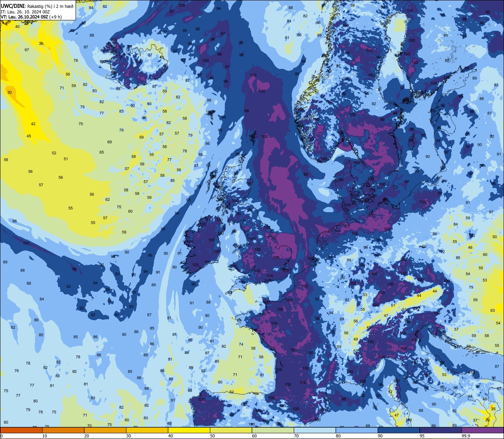This screenshot has height=439, width=504.
Task: Click the map value '62' in Atlantic yellow area
Action: tap(107, 199)
